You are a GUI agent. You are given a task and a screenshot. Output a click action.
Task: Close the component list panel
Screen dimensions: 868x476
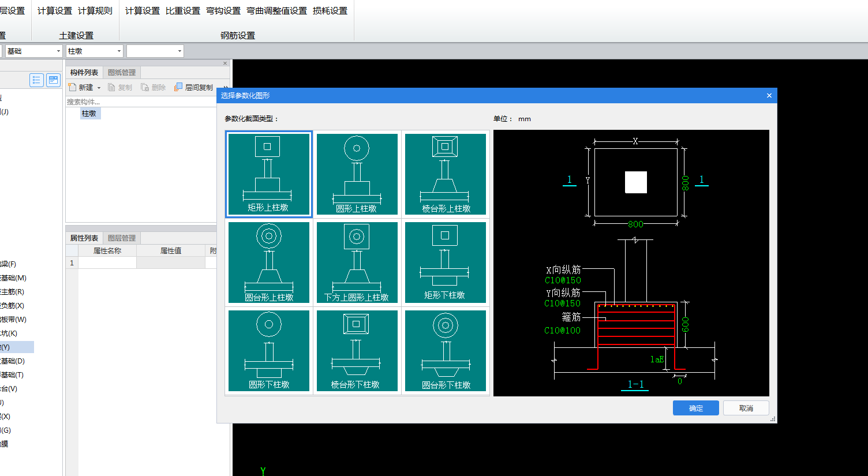pyautogui.click(x=225, y=63)
